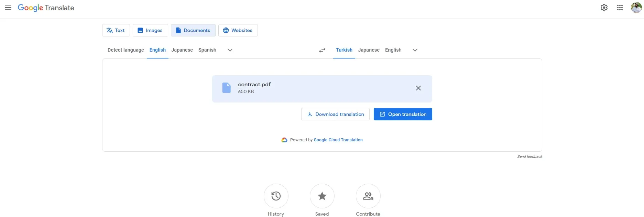Expand the source language dropdown
This screenshot has height=217, width=644.
click(230, 50)
